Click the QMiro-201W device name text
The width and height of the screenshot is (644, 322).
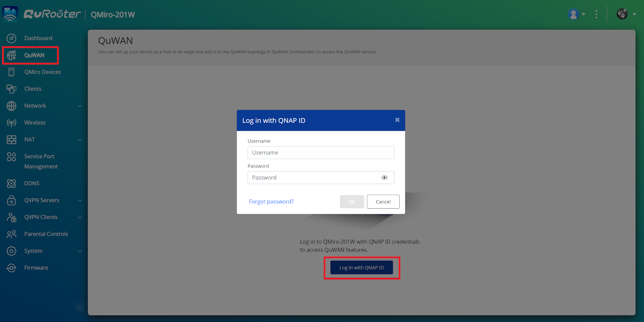pyautogui.click(x=113, y=15)
